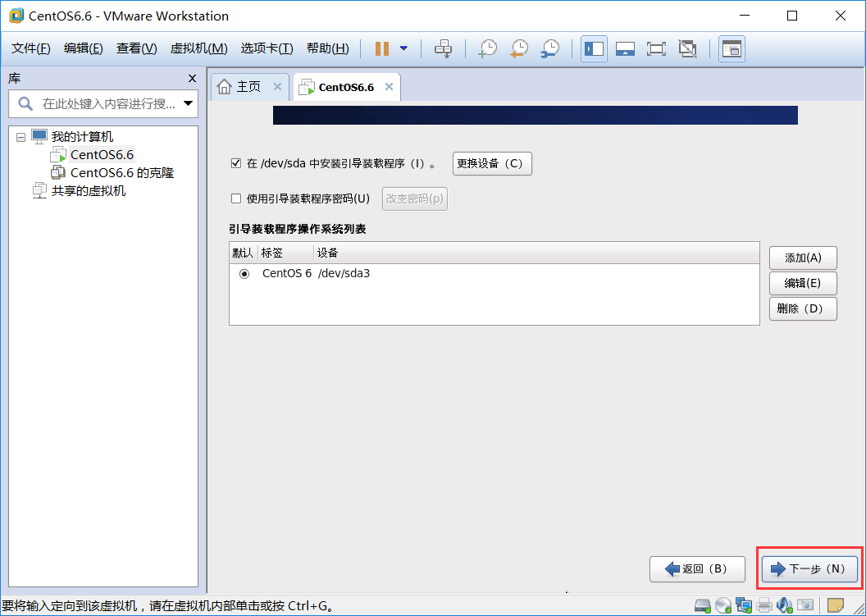This screenshot has width=866, height=616.
Task: Click the camera device status icon
Action: 805,605
